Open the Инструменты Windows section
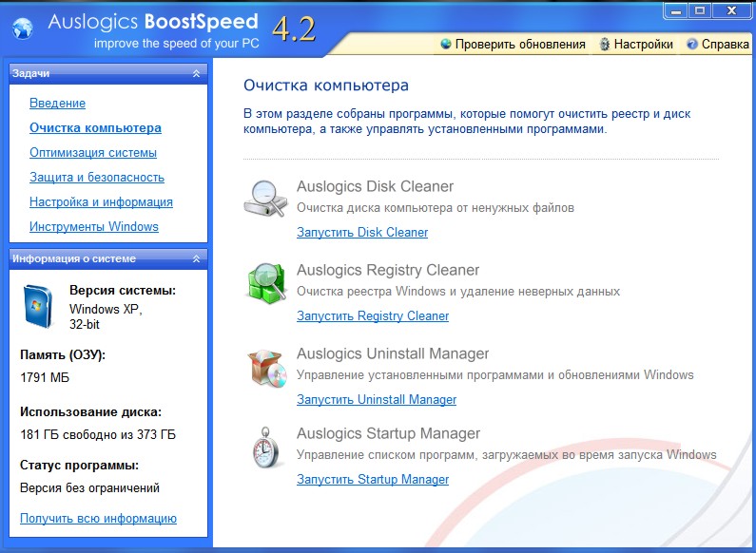 tap(94, 226)
